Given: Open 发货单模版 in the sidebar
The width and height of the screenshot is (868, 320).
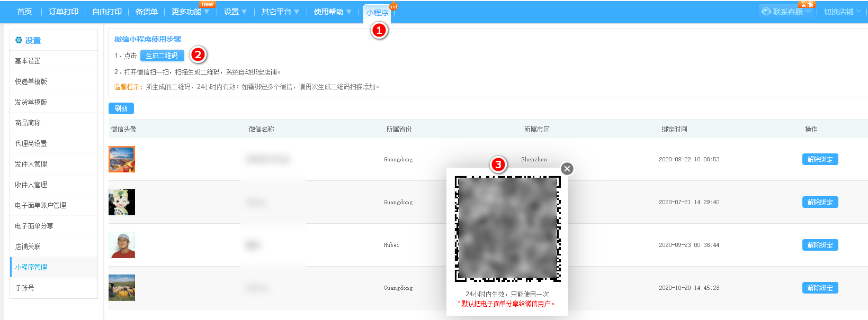Looking at the screenshot, I should click(x=53, y=102).
